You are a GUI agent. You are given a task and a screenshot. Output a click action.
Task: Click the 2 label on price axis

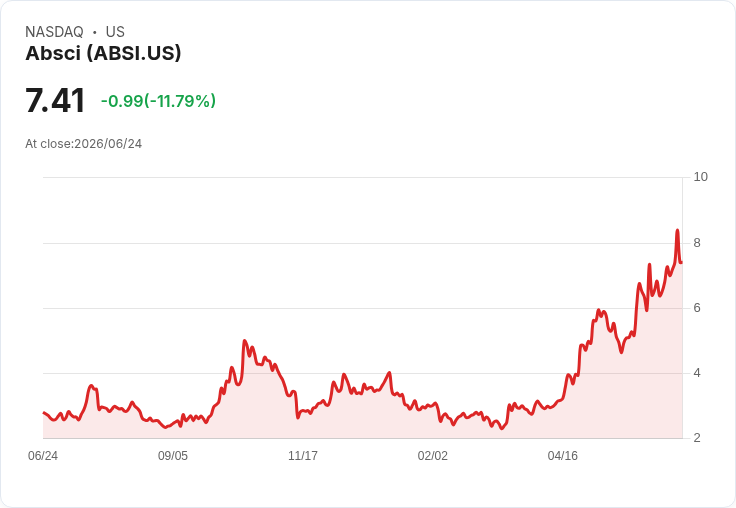697,438
